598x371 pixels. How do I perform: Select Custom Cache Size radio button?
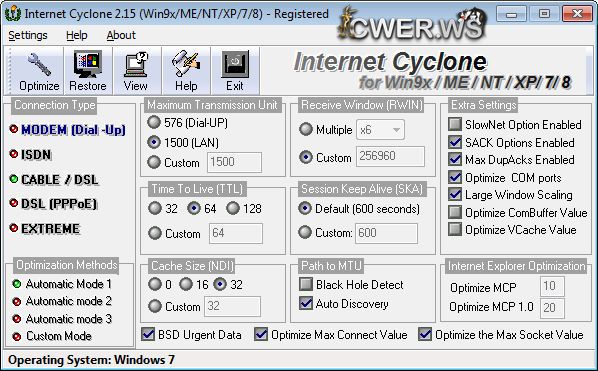(155, 306)
